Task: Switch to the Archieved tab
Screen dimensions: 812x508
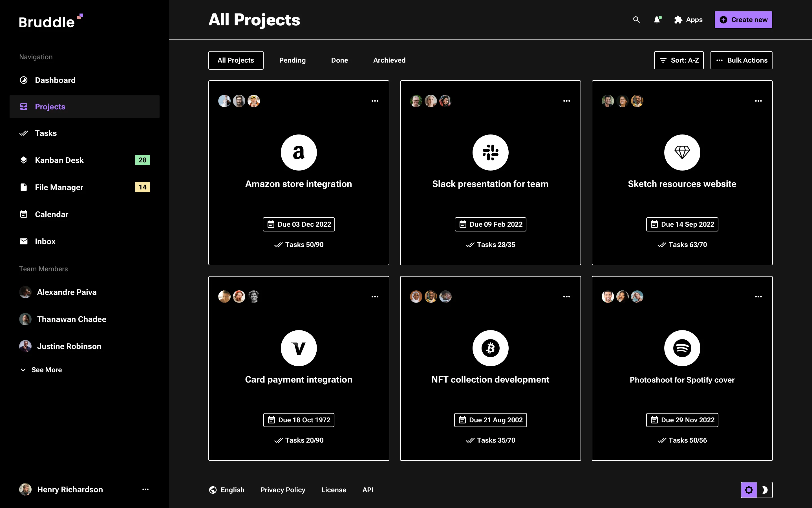Action: [389, 60]
